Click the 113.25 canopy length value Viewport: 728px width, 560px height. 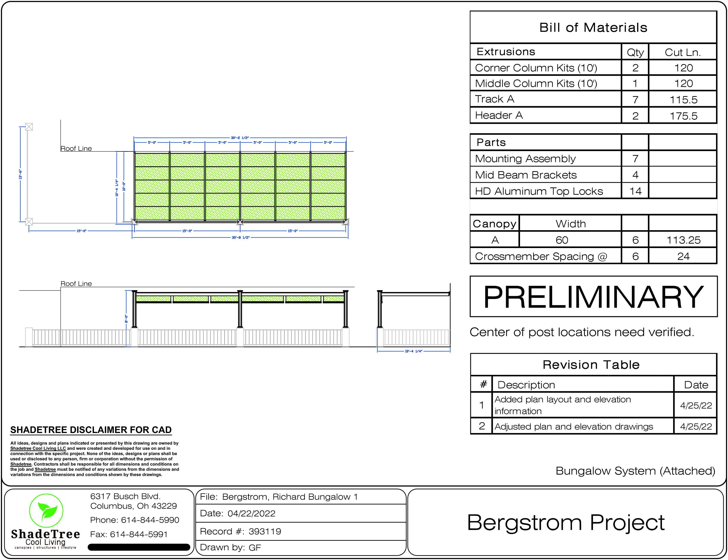click(x=683, y=240)
